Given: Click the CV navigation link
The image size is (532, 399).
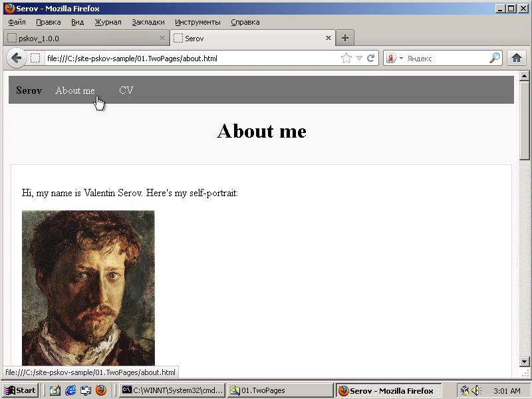Looking at the screenshot, I should tap(126, 90).
